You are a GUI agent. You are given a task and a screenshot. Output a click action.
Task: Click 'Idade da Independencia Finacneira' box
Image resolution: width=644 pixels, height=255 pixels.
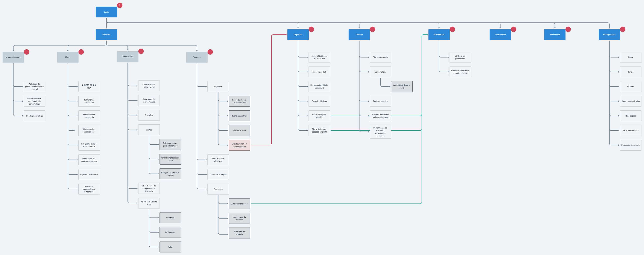[89, 189]
